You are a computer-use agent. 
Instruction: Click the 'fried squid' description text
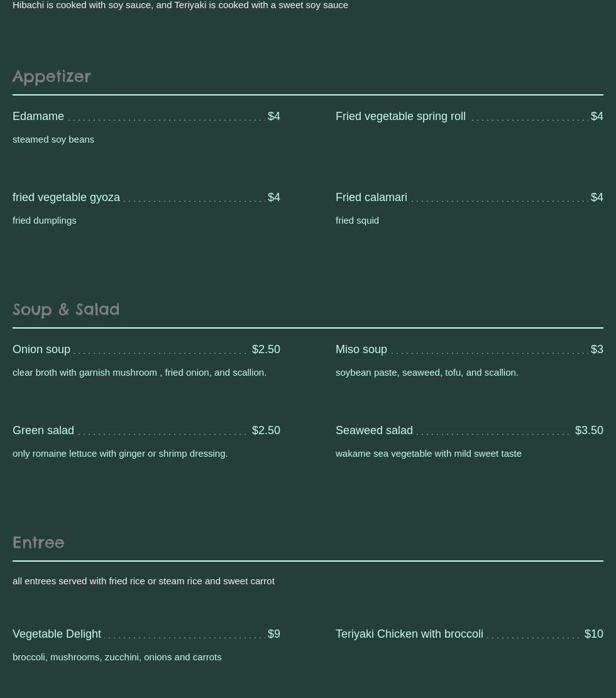click(x=357, y=221)
